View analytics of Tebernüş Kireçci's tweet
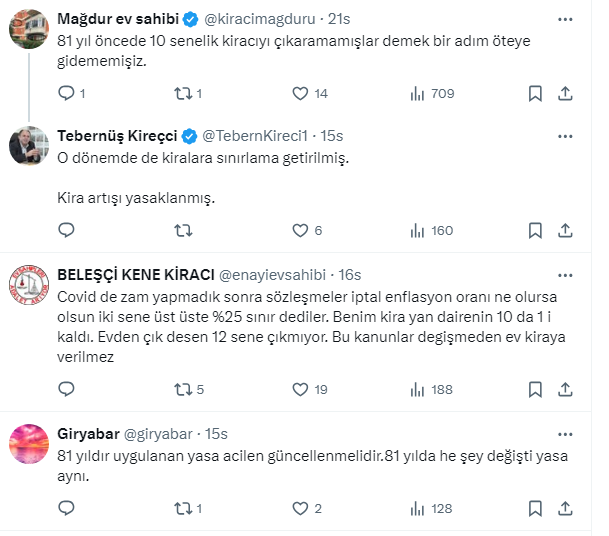Image resolution: width=609 pixels, height=536 pixels. pyautogui.click(x=418, y=230)
